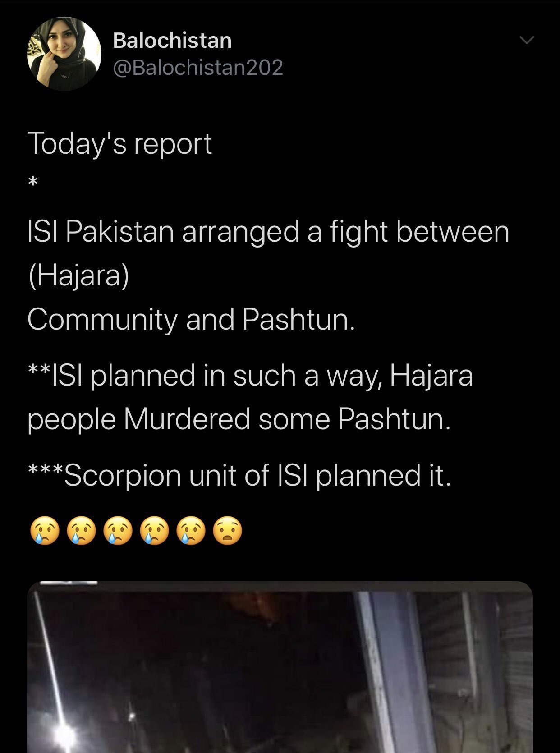Tap the worried face emoji
This screenshot has width=560, height=753.
(x=228, y=531)
